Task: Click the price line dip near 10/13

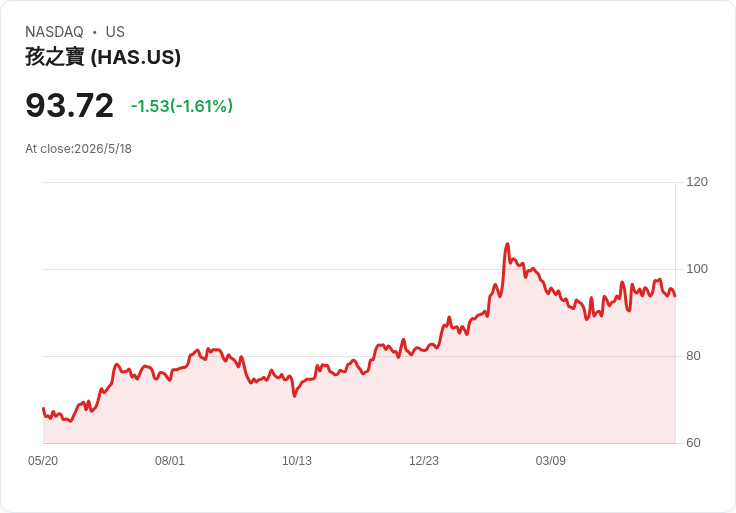Action: [x=294, y=396]
